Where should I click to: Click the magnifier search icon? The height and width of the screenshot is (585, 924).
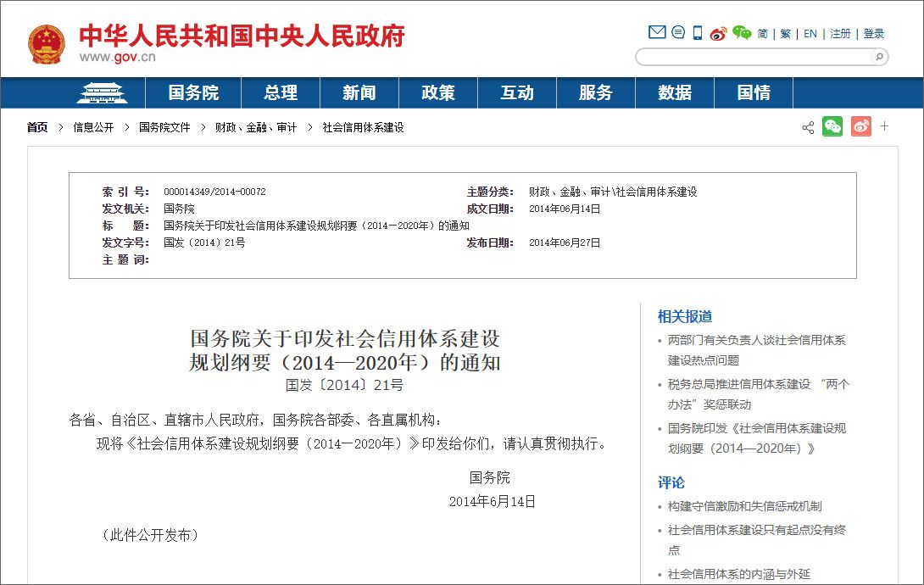coord(879,57)
